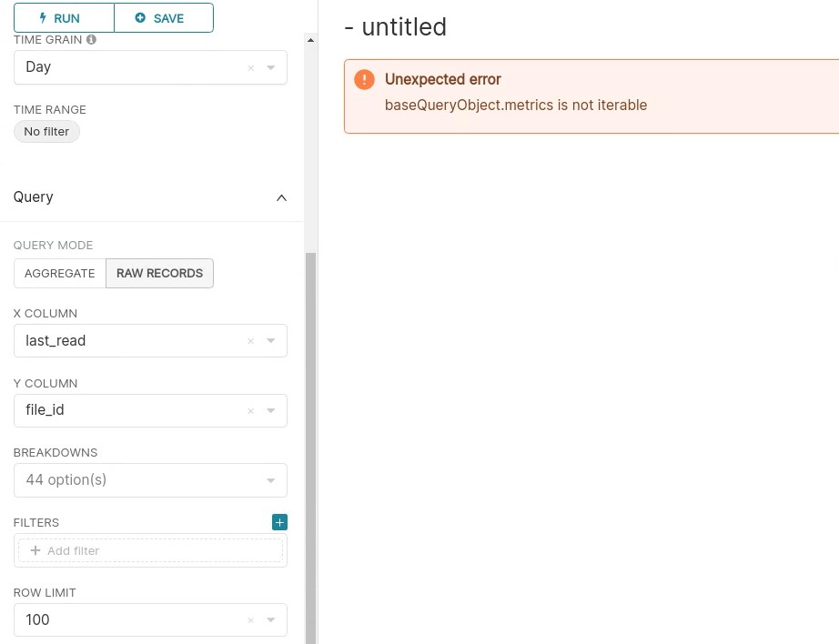
Task: Clear the last_read X column selection
Action: click(x=251, y=340)
